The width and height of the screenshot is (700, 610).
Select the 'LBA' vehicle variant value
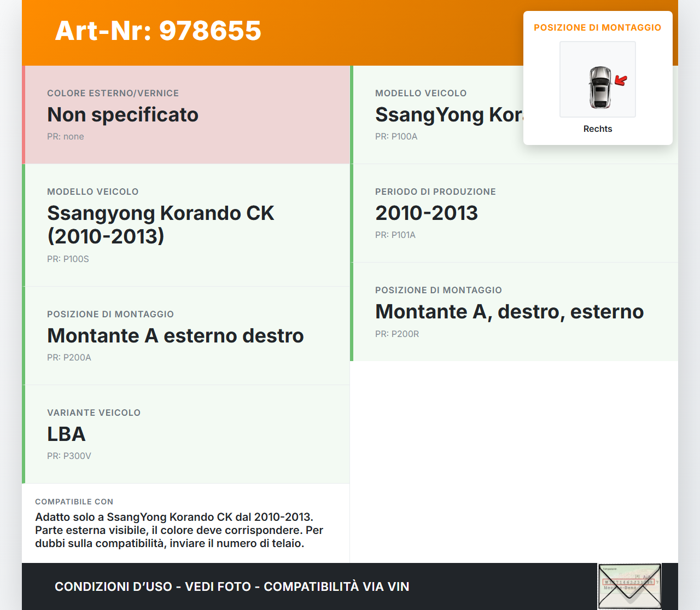click(66, 434)
